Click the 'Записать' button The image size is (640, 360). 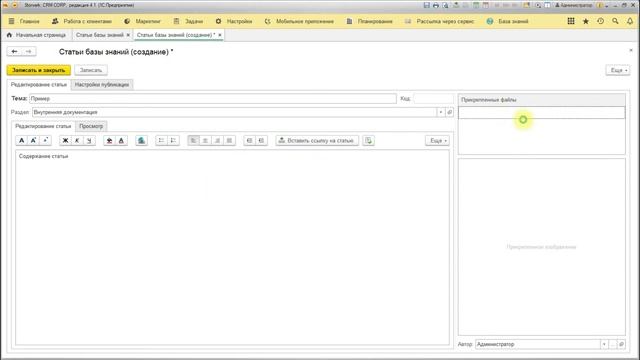coord(91,70)
